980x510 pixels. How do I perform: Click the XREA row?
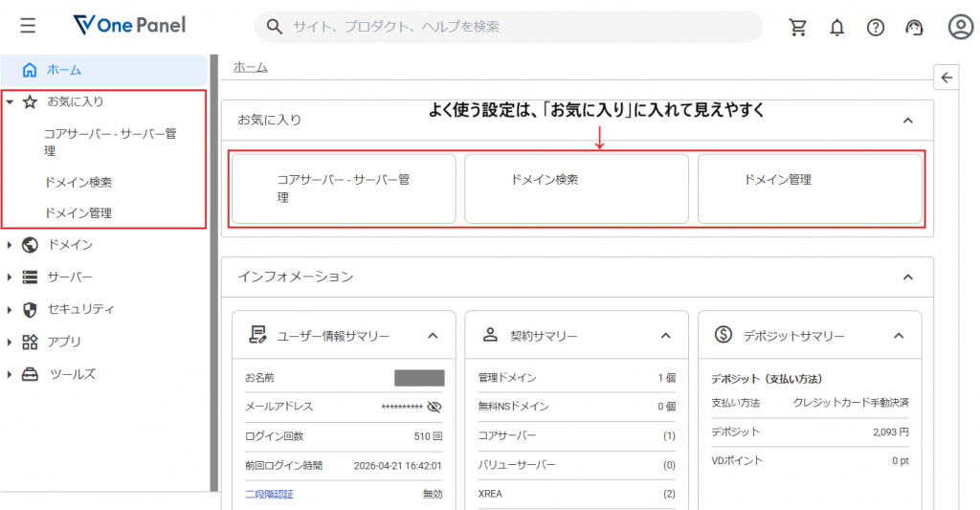tap(576, 494)
